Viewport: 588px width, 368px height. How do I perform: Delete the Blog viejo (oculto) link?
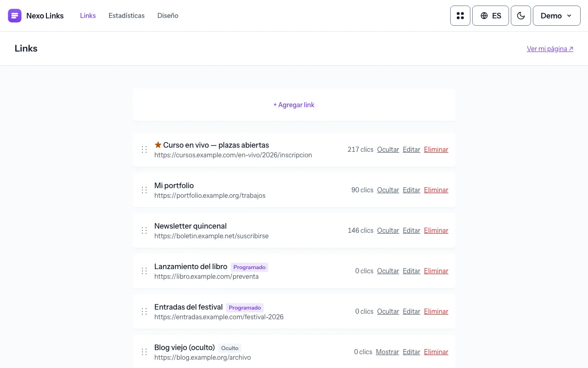pos(436,352)
